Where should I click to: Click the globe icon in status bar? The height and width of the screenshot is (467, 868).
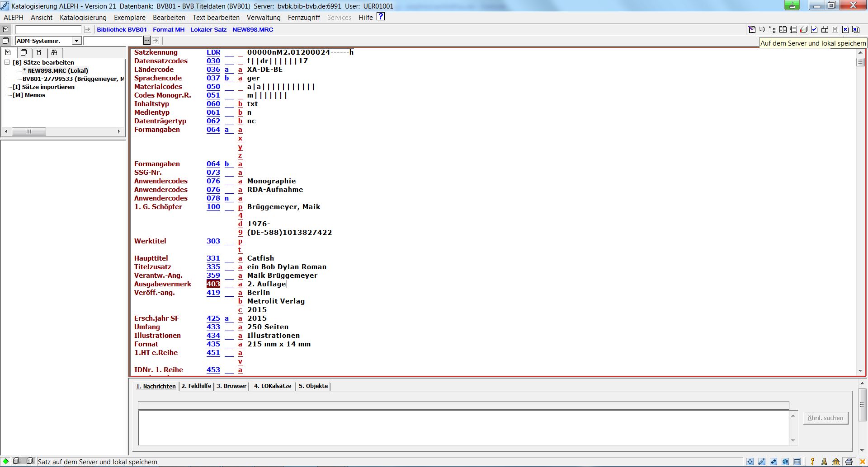(x=785, y=462)
